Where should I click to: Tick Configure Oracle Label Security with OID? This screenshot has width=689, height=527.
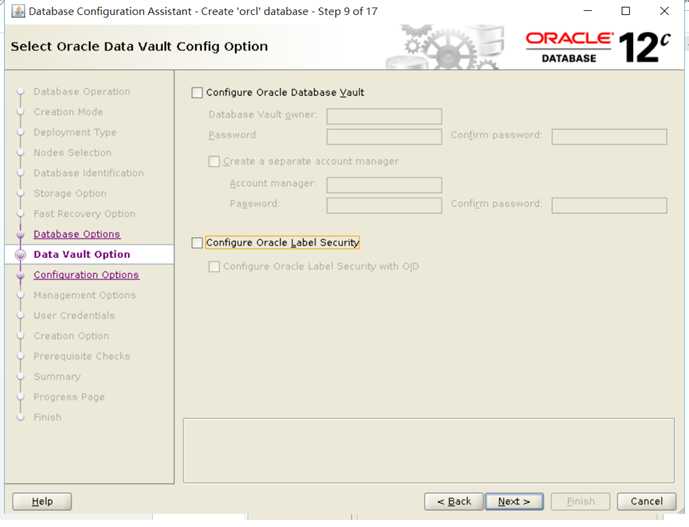point(214,266)
